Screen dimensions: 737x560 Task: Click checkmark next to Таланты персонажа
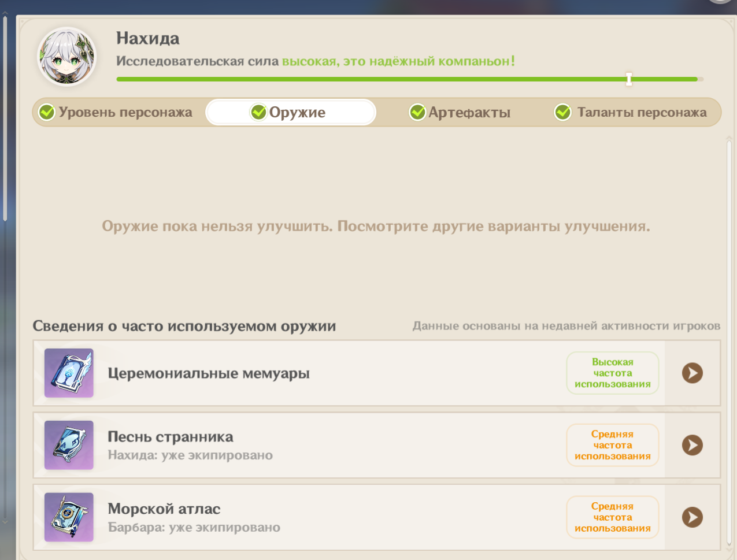point(563,112)
